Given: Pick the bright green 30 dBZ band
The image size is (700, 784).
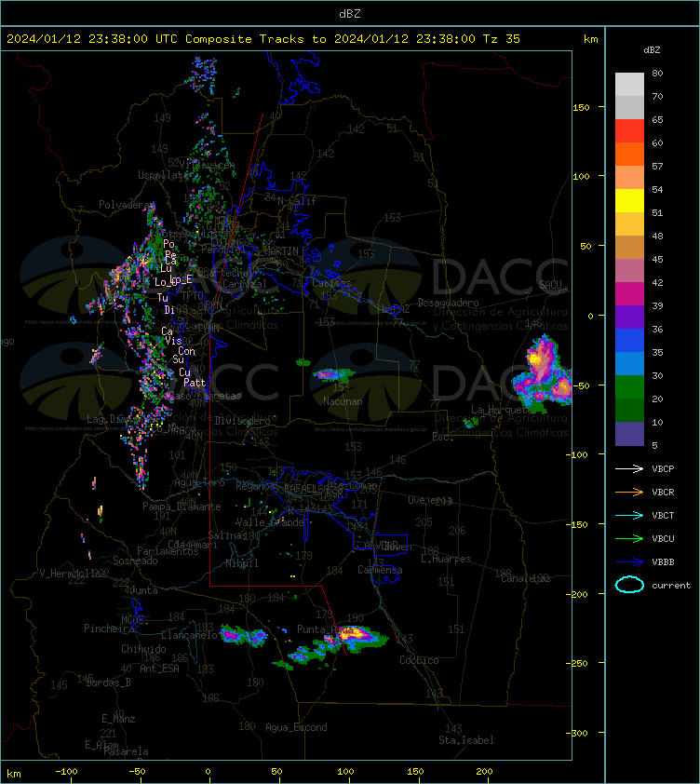Looking at the screenshot, I should click(x=629, y=386).
